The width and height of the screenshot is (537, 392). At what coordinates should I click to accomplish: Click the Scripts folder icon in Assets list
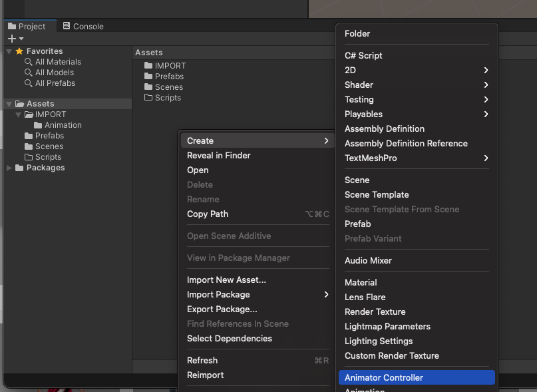[x=148, y=98]
